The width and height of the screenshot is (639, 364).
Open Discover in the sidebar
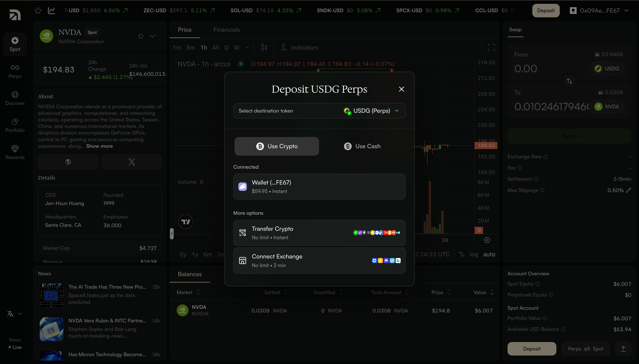pyautogui.click(x=15, y=99)
